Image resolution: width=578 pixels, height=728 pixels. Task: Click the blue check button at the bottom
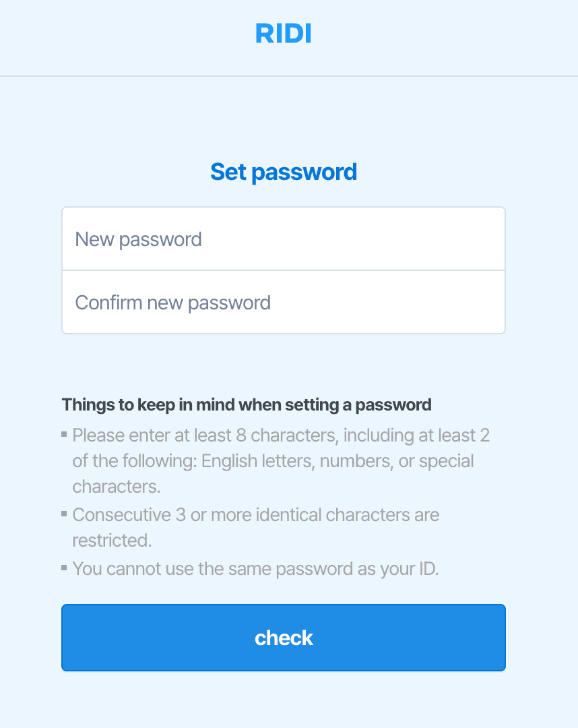[283, 637]
